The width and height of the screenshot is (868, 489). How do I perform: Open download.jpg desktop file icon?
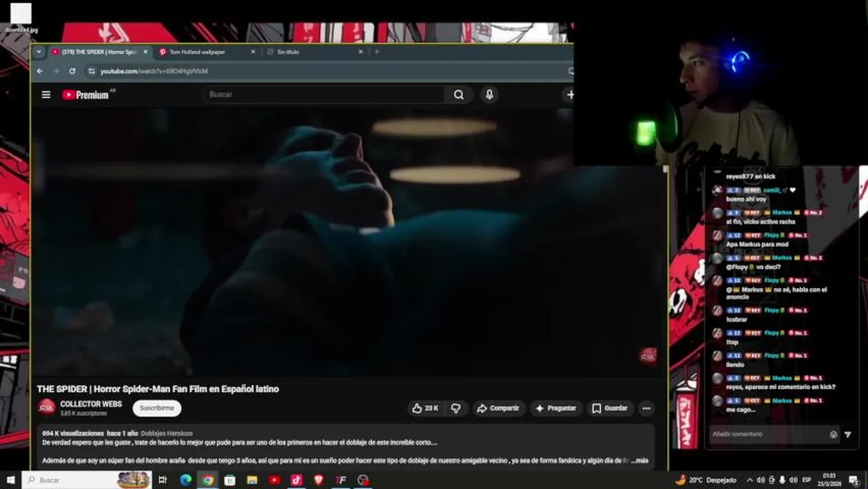pyautogui.click(x=21, y=18)
